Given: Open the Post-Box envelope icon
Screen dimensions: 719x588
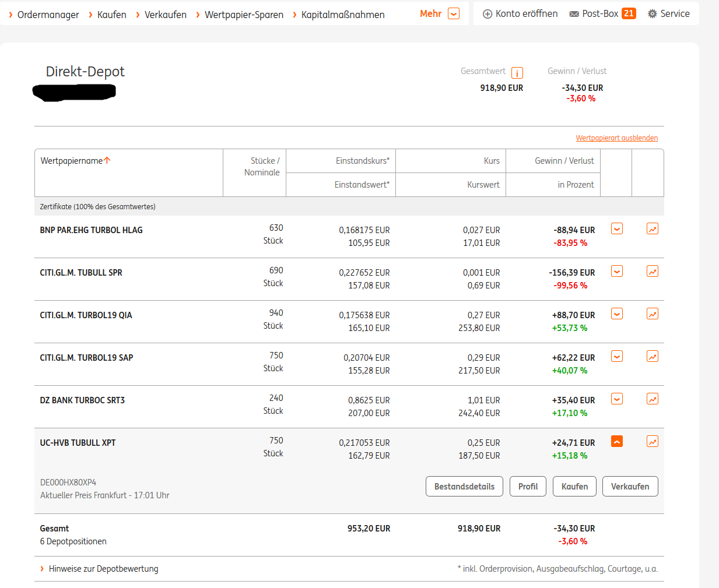Looking at the screenshot, I should [574, 14].
